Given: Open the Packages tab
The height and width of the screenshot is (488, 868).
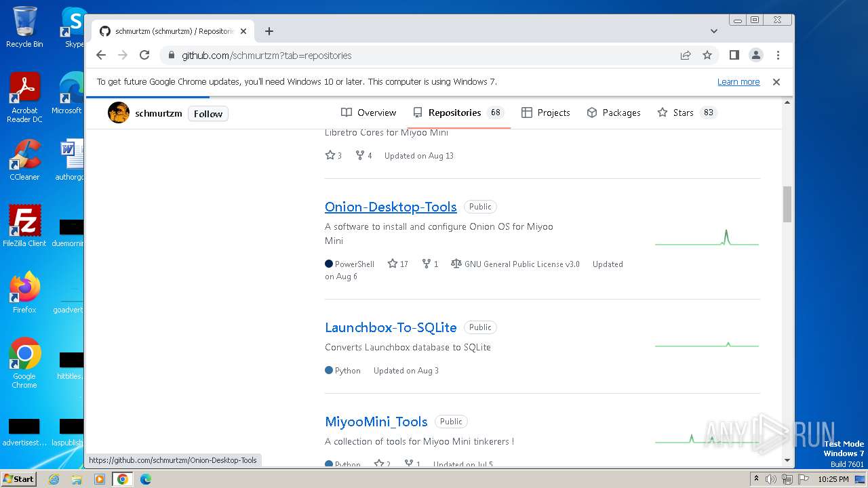Looking at the screenshot, I should click(614, 113).
